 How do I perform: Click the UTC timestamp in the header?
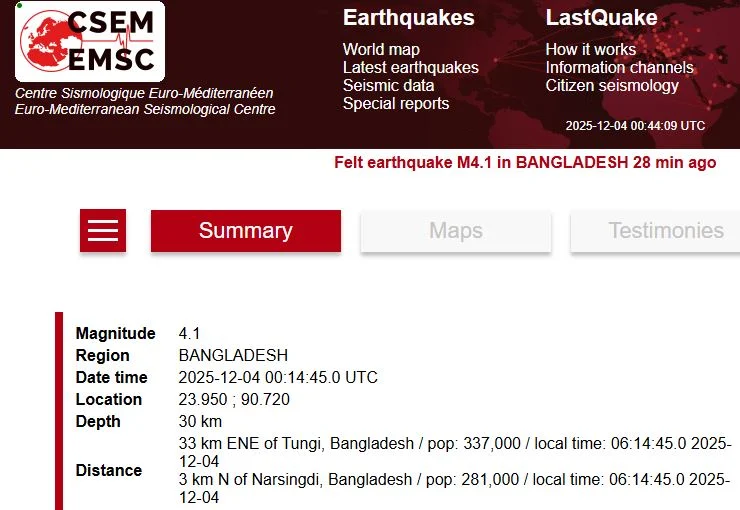[x=635, y=126]
